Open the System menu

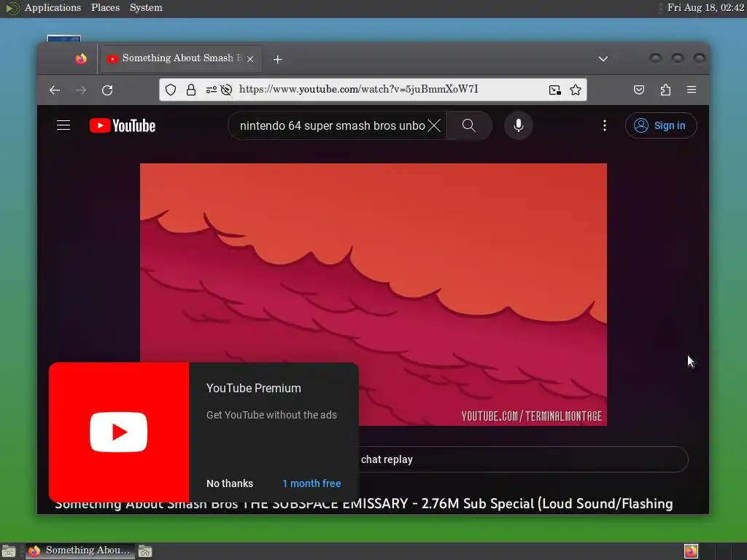[x=146, y=7]
